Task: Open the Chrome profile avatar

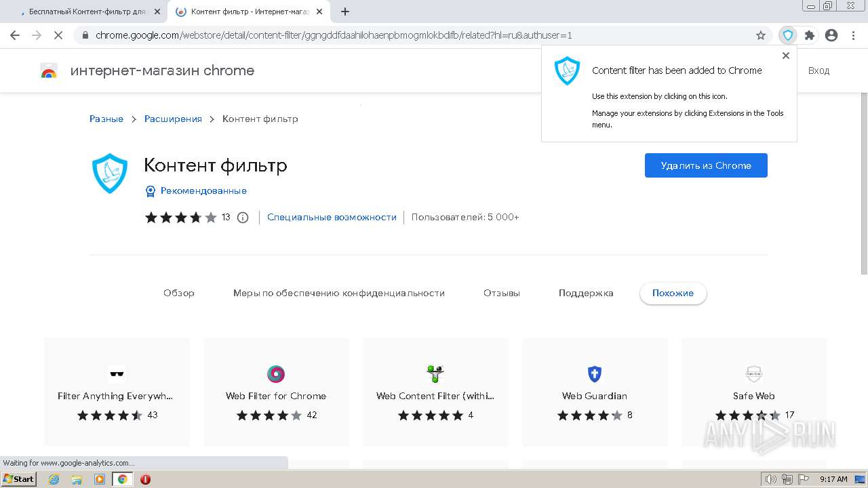Action: [x=831, y=35]
